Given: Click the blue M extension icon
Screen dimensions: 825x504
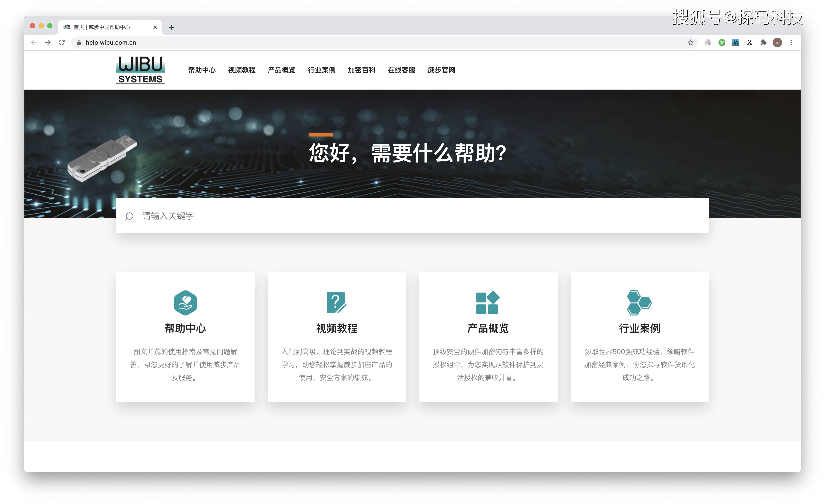Looking at the screenshot, I should [736, 42].
